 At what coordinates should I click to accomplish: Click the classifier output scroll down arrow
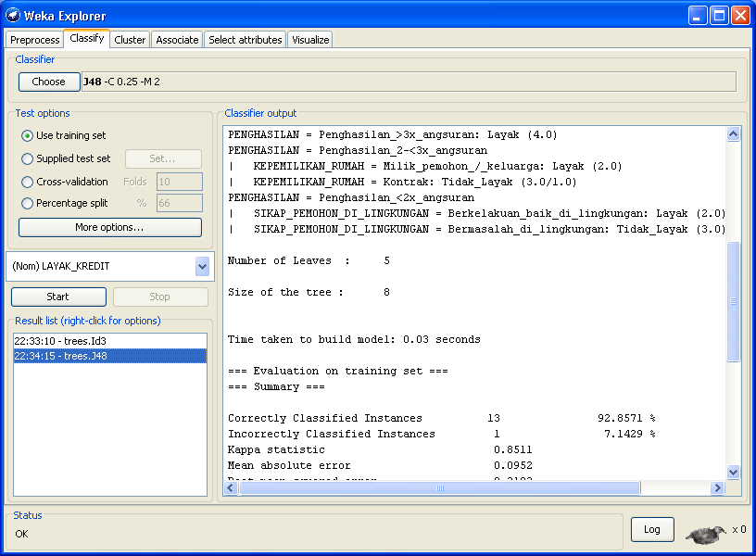(x=734, y=472)
